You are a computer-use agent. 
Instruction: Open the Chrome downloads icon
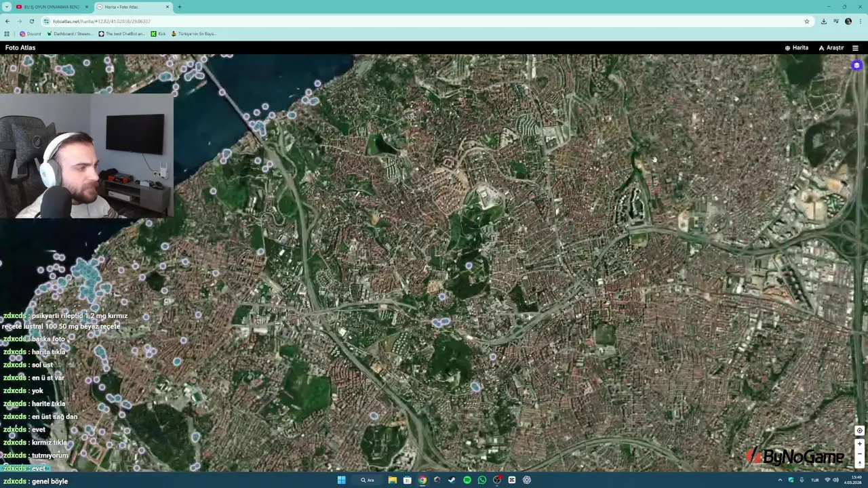[824, 21]
